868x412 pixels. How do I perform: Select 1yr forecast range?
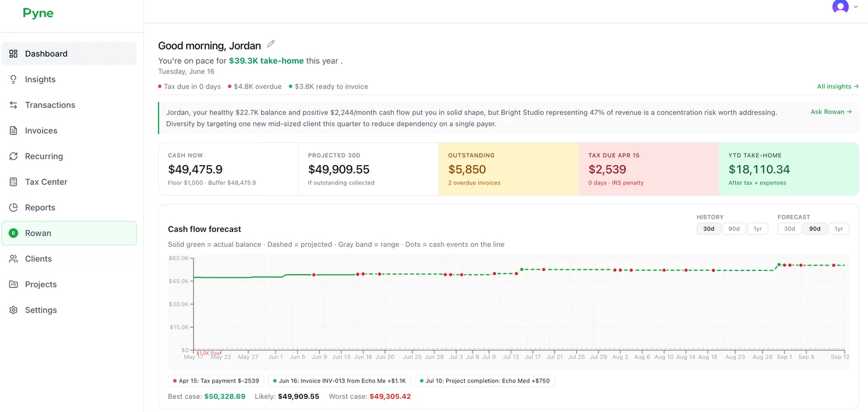point(838,229)
